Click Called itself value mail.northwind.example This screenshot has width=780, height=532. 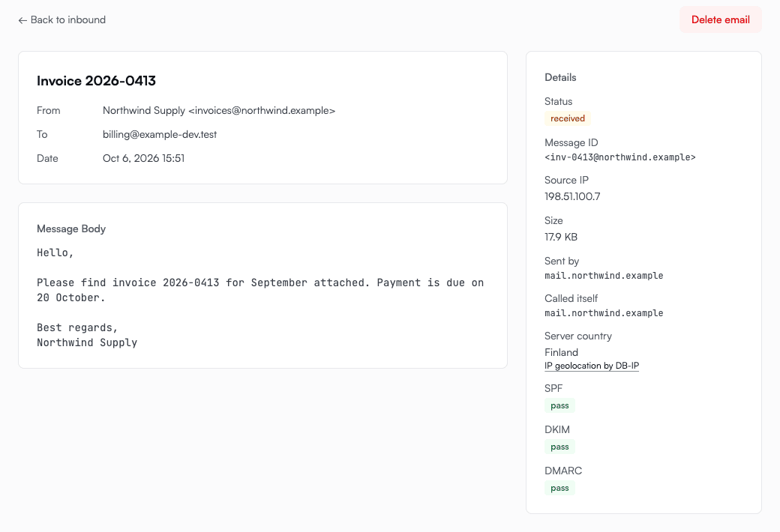[x=604, y=312]
